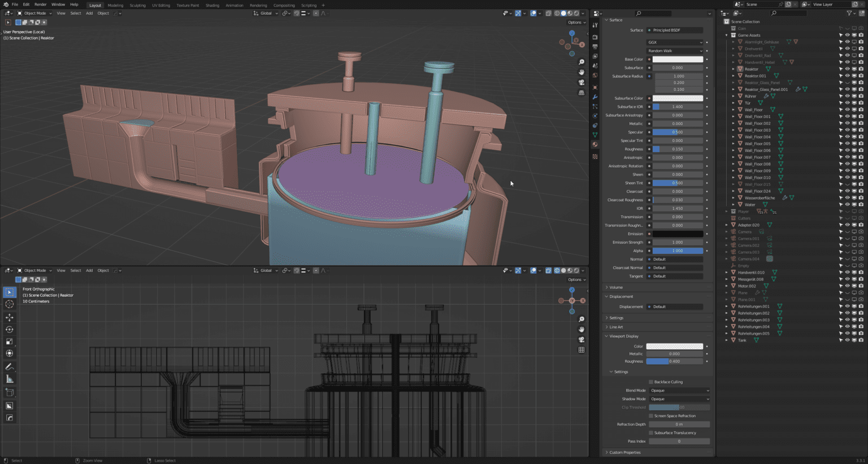868x464 pixels.
Task: Activate the Rotate tool in lower viewport
Action: [10, 329]
